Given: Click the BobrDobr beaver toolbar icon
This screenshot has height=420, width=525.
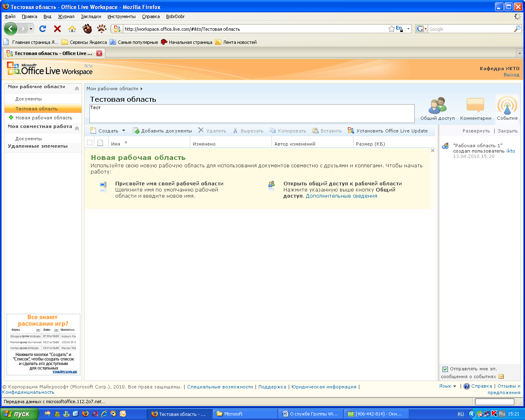Looking at the screenshot, I should tap(87, 29).
